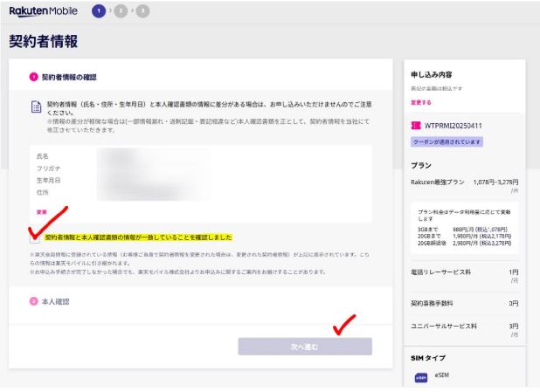Select step 3 progress indicator

coord(142,11)
